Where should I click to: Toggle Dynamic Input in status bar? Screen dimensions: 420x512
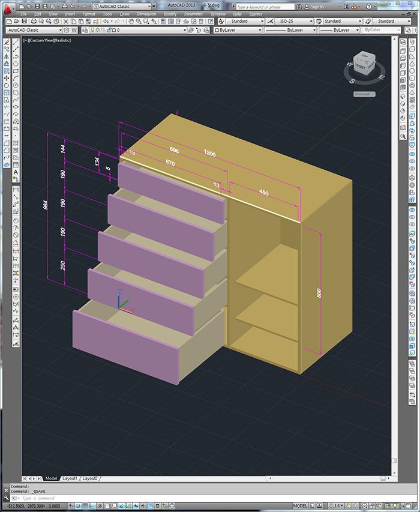tap(136, 506)
